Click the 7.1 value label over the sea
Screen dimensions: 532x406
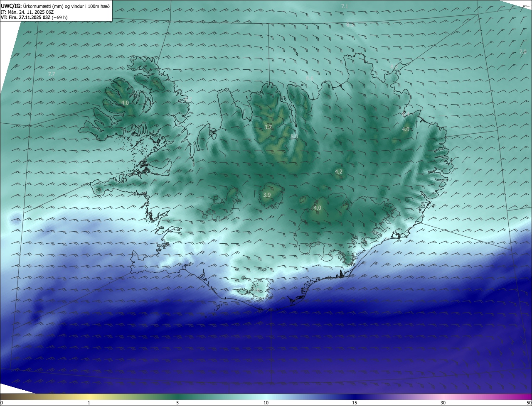pos(345,6)
